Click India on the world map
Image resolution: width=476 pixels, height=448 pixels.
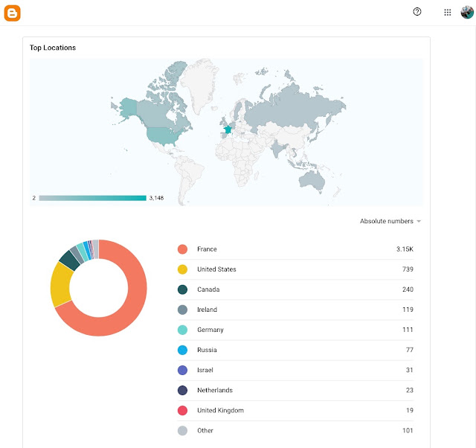pyautogui.click(x=277, y=149)
